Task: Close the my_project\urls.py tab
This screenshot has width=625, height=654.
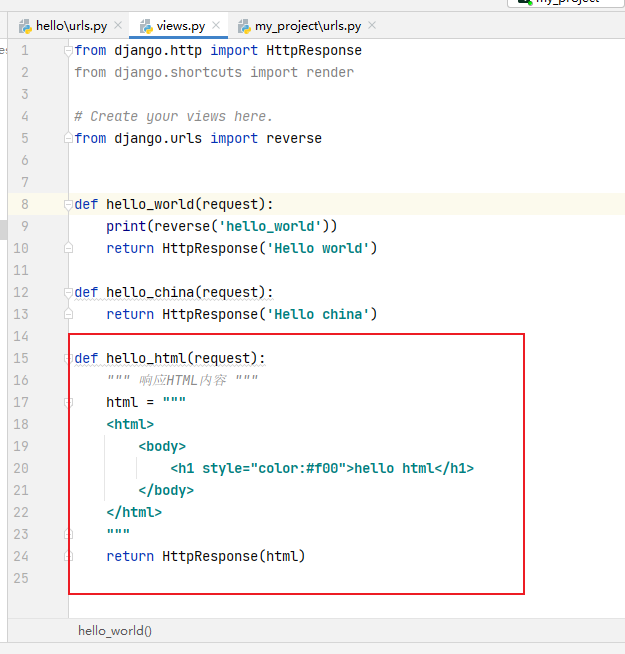Action: pos(372,25)
